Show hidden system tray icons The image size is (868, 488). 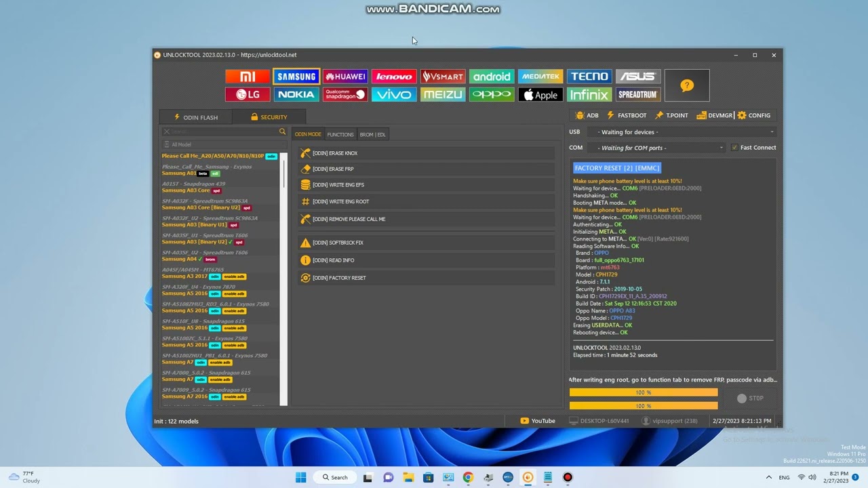[x=768, y=477]
